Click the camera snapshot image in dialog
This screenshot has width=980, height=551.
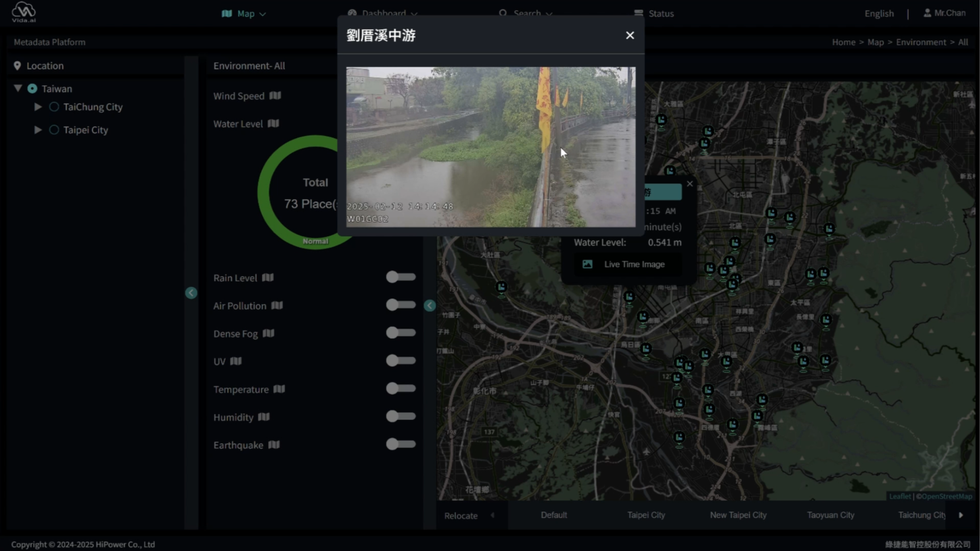(x=491, y=147)
